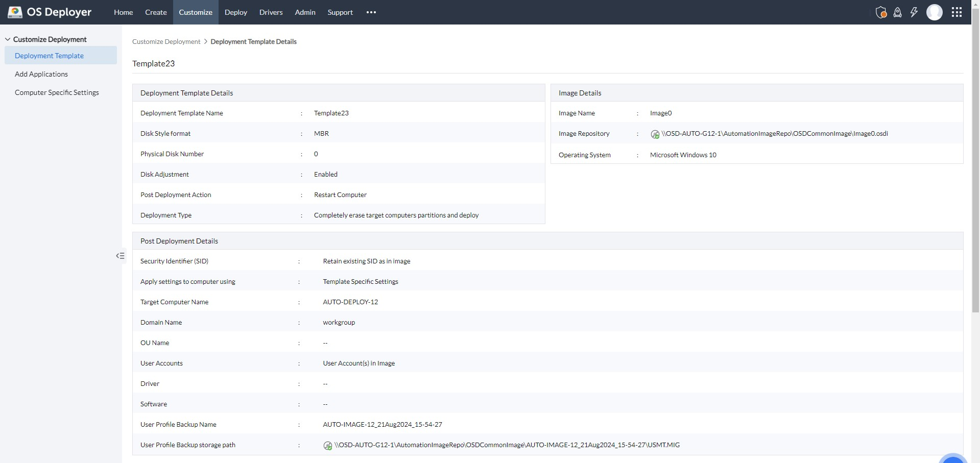Select Deployment Template in the sidebar

coord(49,55)
